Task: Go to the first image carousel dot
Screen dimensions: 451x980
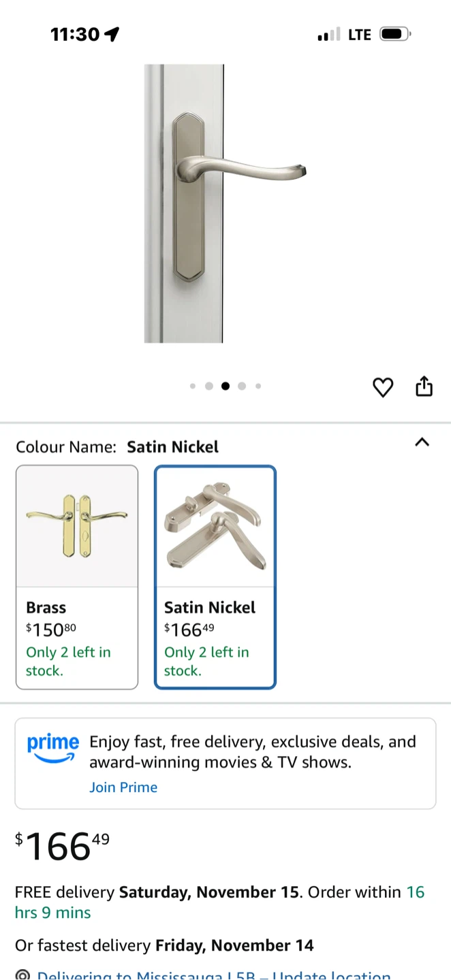Action: pos(193,386)
